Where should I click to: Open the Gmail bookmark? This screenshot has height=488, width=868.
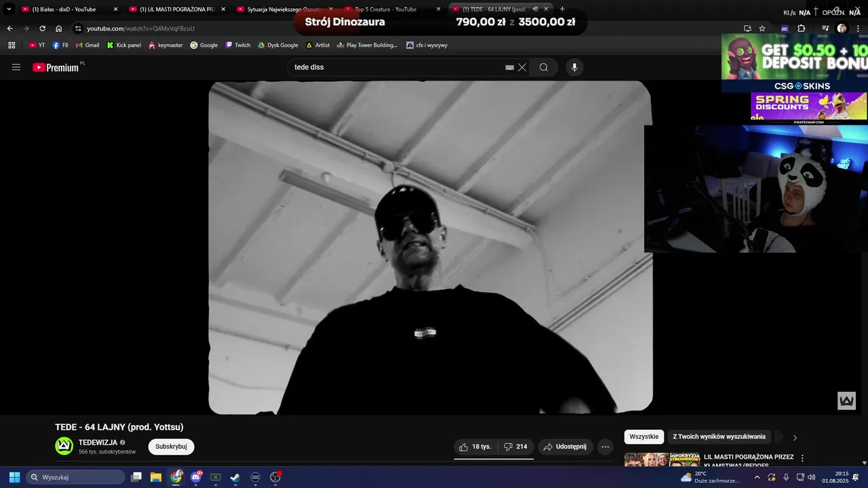[x=87, y=45]
